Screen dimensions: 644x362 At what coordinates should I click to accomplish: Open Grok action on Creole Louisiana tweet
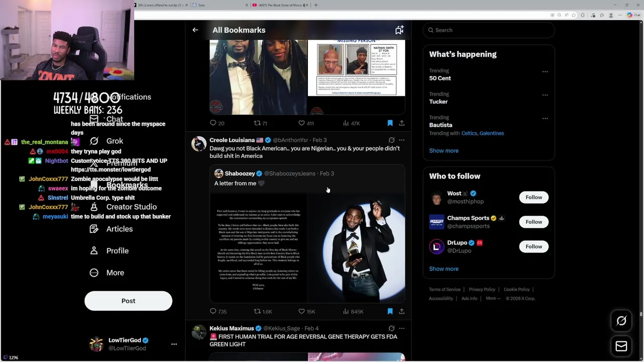391,140
